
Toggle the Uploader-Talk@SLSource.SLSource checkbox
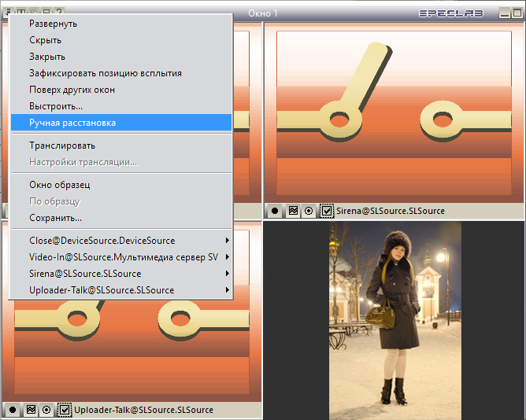[x=65, y=410]
